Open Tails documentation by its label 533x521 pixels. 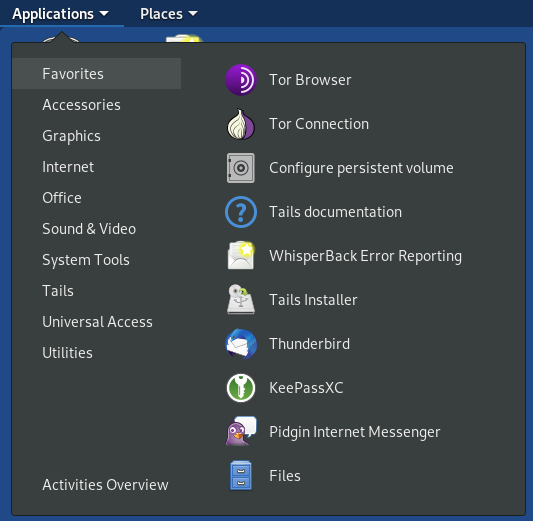click(x=335, y=212)
